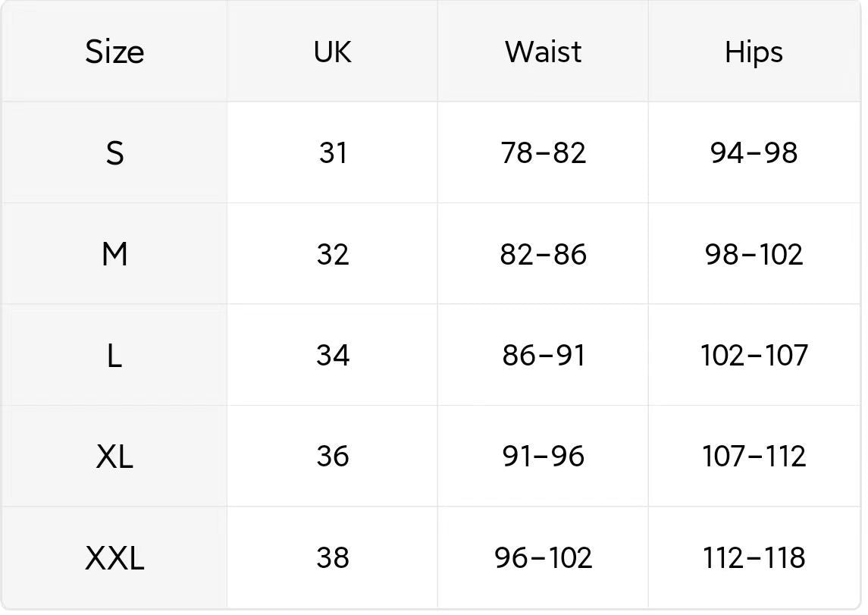The height and width of the screenshot is (615, 868).
Task: Select the XL size row label
Action: tap(114, 457)
